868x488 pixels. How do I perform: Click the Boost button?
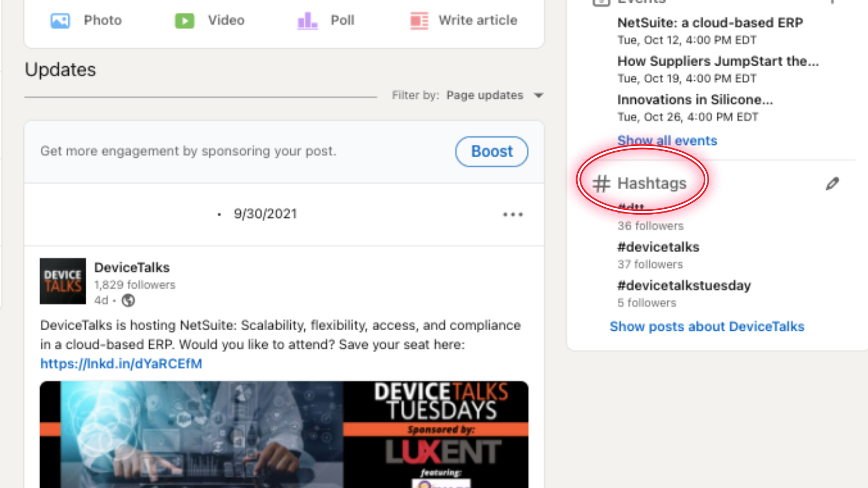point(492,151)
